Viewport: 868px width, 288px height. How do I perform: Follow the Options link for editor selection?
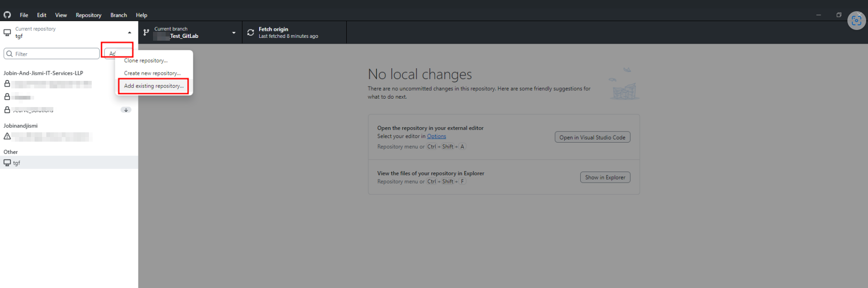[436, 137]
